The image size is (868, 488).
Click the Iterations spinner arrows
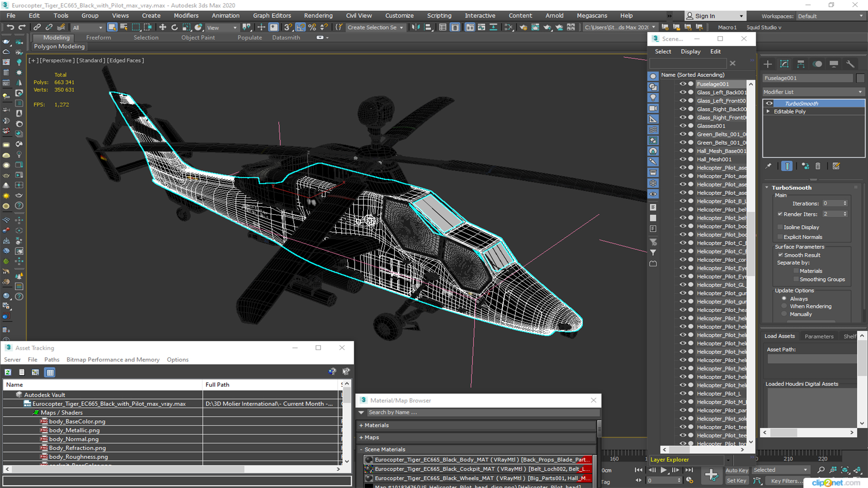(845, 203)
